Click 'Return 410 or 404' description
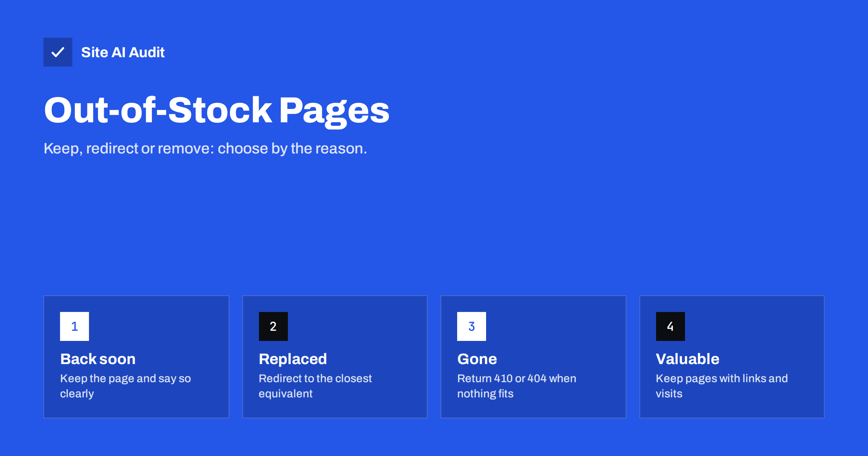 517,386
